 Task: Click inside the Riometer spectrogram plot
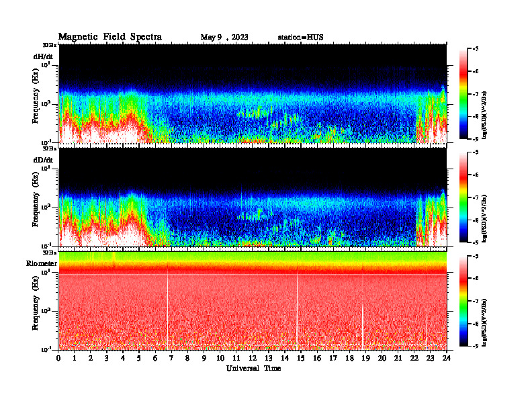click(x=253, y=301)
